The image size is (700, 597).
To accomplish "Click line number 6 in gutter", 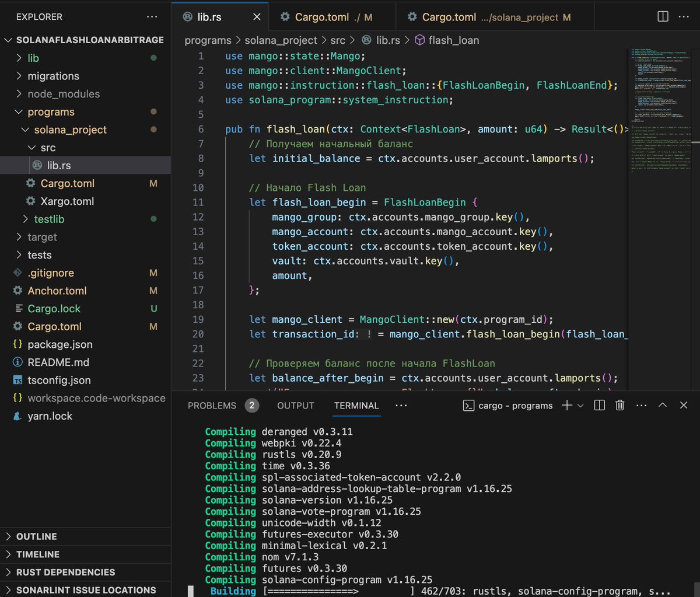I will [201, 129].
